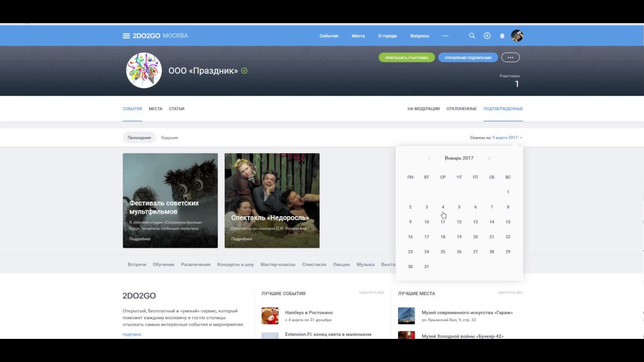The width and height of the screenshot is (644, 362).
Task: Pick day 31 in the calendar
Action: (x=427, y=266)
